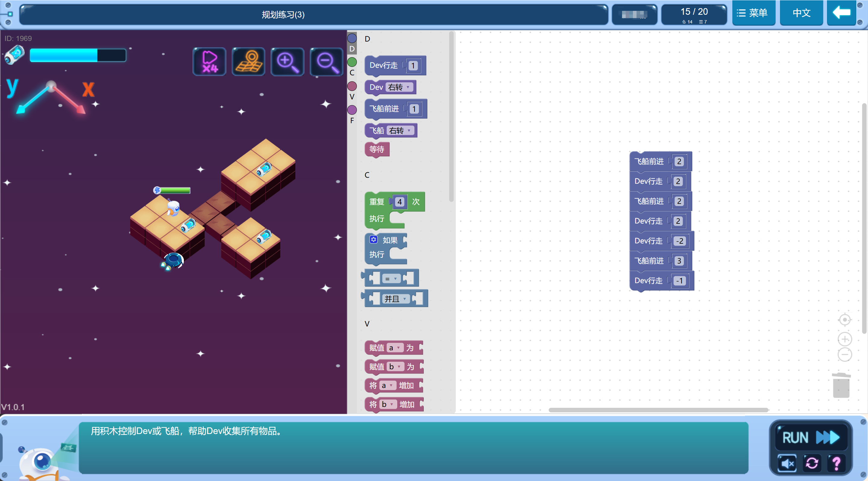Screen dimensions: 868x481
Task: Open help with question mark icon
Action: click(836, 464)
